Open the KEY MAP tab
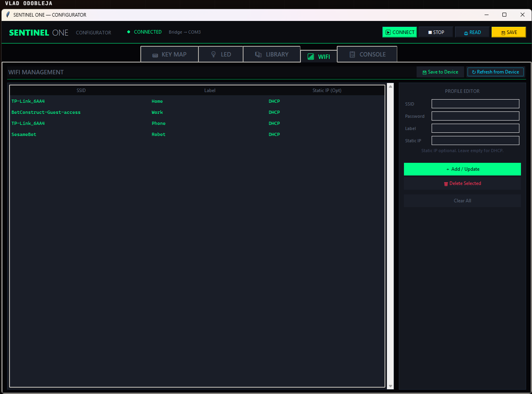 pos(170,55)
